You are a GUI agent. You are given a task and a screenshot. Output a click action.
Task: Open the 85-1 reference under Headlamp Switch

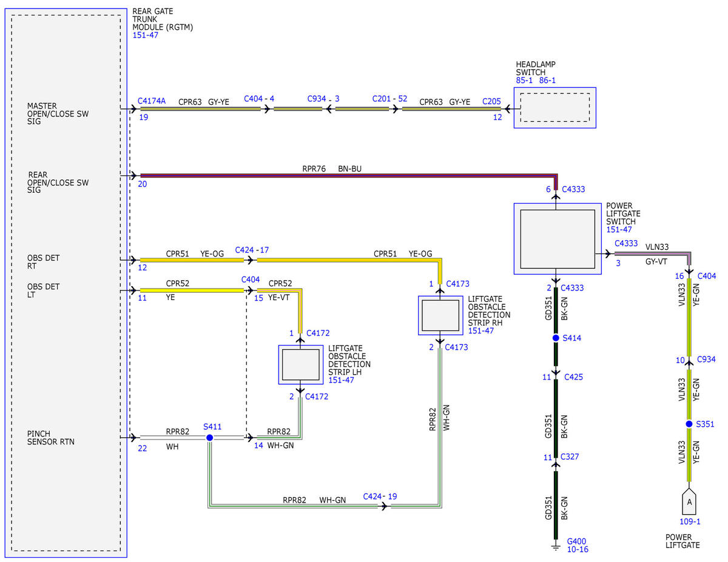(524, 80)
